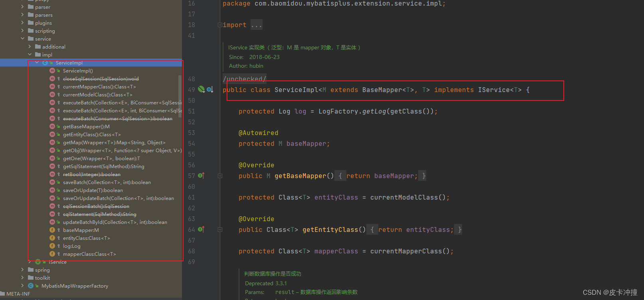Expand the plugins folder
644x300 pixels.
pos(22,23)
